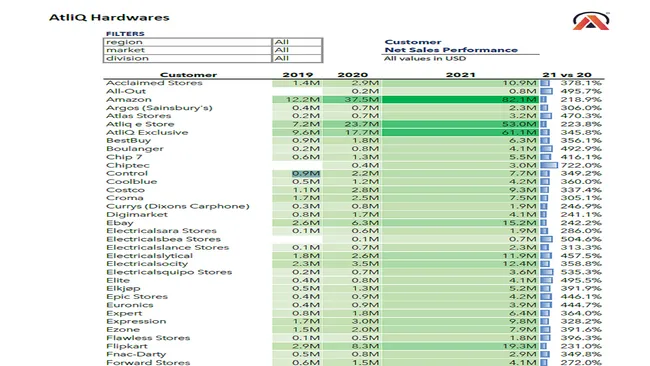
Task: Select the Flipkart customer cell
Action: coord(127,346)
